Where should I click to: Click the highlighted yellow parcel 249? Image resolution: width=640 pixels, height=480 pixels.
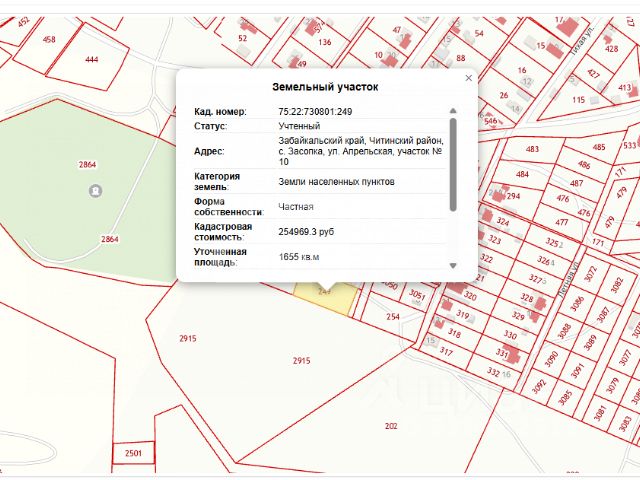coord(325,298)
